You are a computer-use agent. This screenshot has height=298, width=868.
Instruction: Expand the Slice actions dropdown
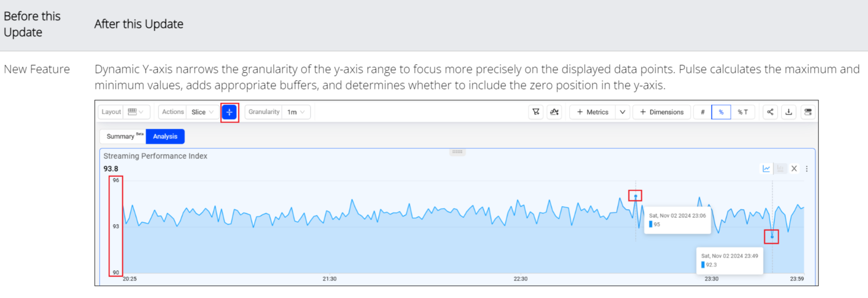pyautogui.click(x=202, y=112)
